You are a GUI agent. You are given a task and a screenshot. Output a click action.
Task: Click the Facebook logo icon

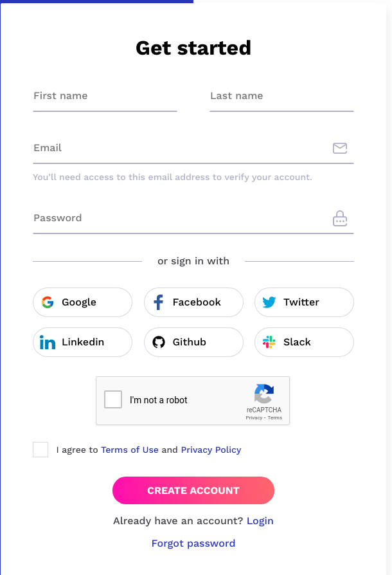[x=158, y=302]
